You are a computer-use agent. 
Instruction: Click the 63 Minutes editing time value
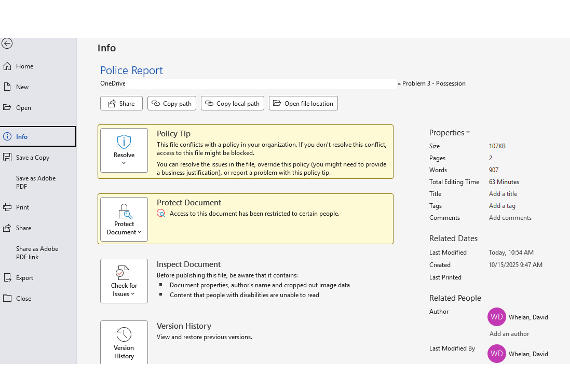504,182
